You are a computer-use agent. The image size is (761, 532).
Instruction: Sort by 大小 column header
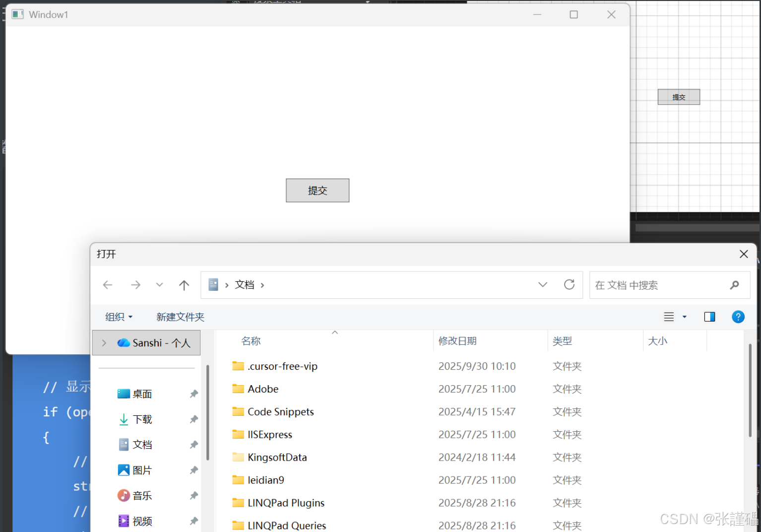[x=658, y=341]
